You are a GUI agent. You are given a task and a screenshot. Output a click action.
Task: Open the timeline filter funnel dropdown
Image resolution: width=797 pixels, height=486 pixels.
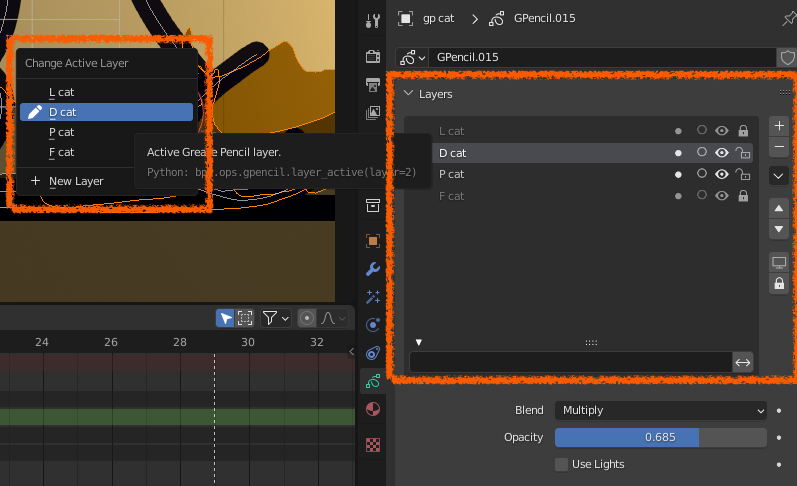pos(275,318)
